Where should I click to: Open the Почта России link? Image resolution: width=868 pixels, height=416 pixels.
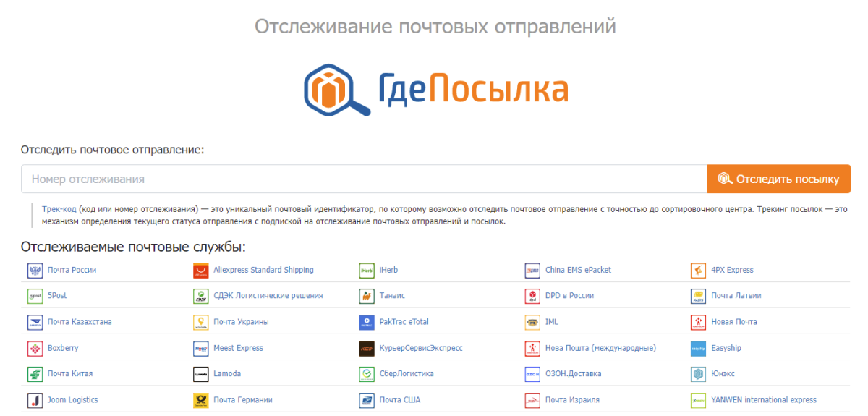point(72,270)
